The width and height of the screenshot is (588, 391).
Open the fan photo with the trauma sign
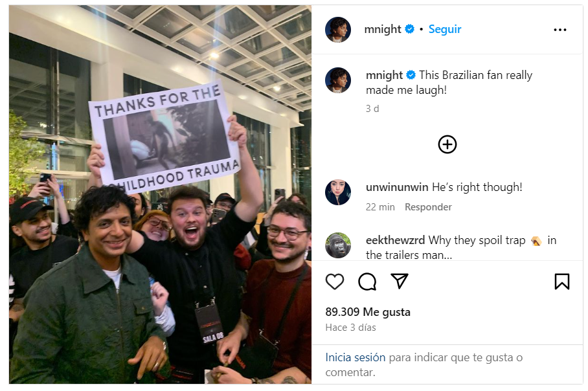click(160, 194)
